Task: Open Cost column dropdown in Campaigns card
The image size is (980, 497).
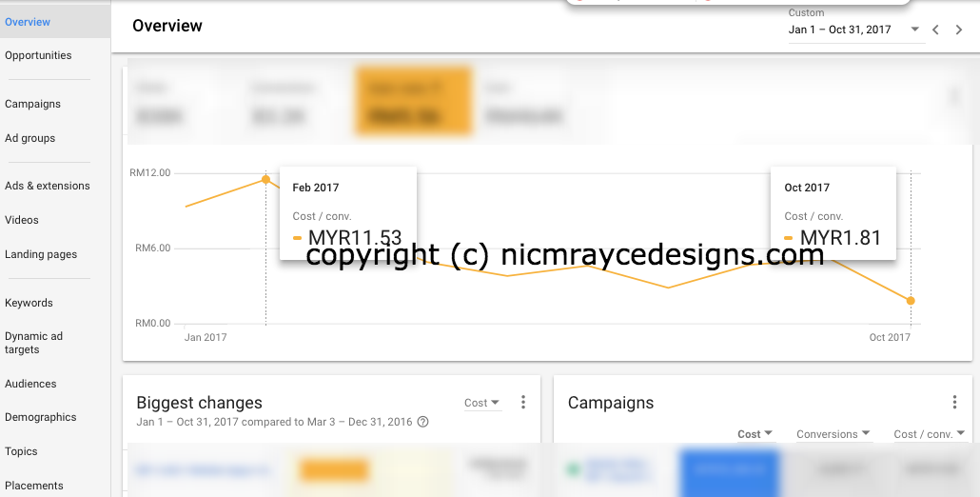Action: pyautogui.click(x=755, y=434)
